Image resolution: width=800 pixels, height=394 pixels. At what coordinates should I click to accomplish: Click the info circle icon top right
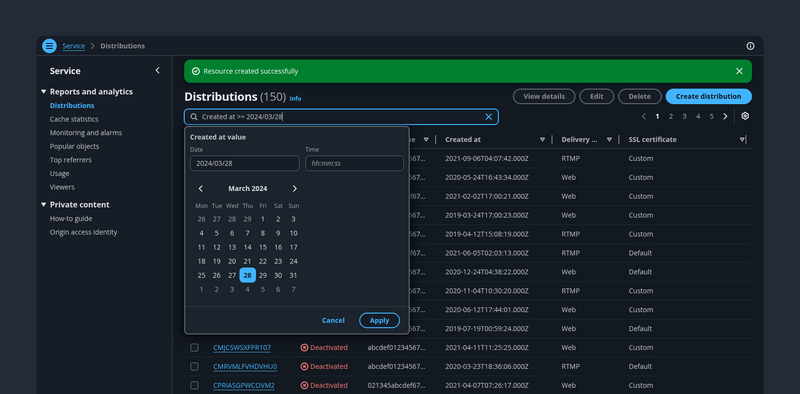tap(750, 46)
